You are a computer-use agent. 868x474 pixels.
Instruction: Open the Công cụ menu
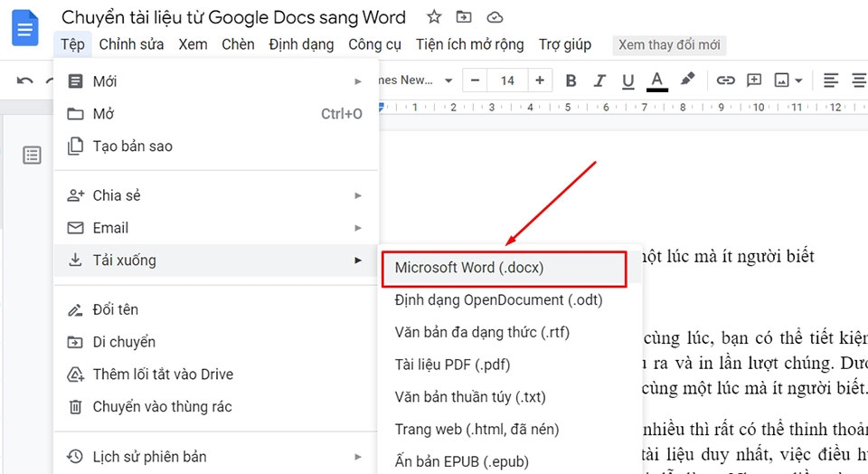(x=374, y=44)
